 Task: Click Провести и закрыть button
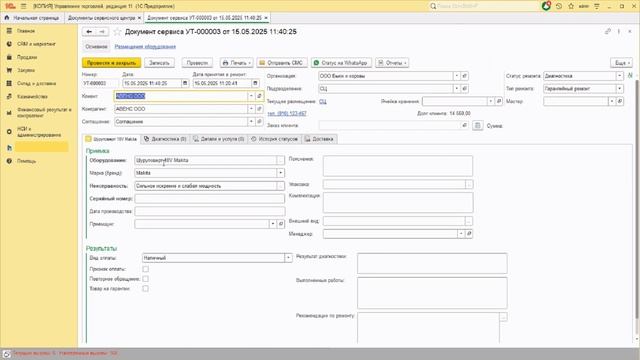click(x=111, y=63)
